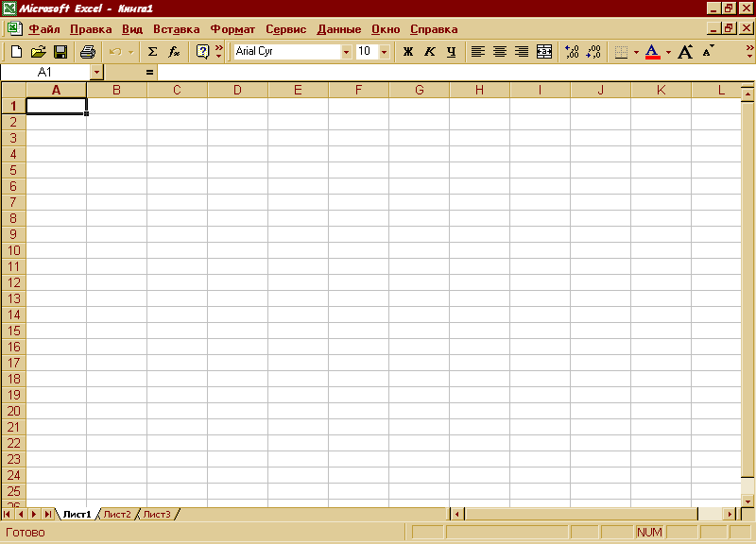Click the Arial Cyr font name box
The width and height of the screenshot is (756, 544).
coord(287,51)
